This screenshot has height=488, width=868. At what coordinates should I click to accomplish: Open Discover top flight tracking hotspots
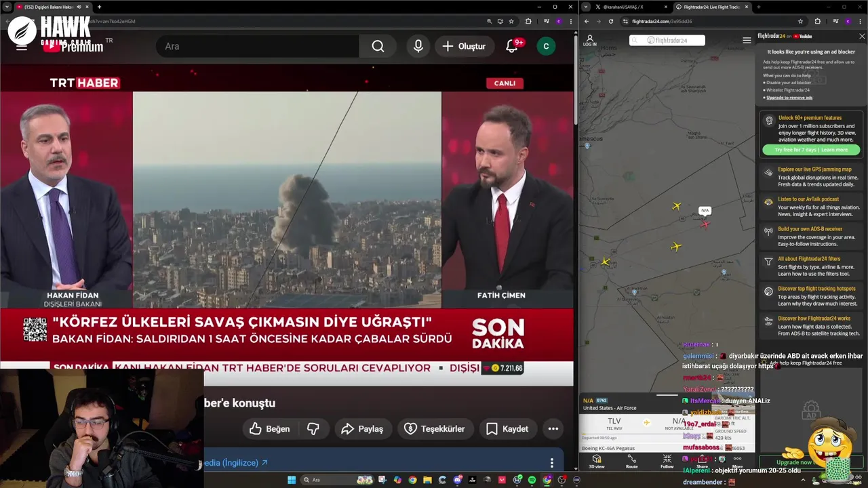tap(811, 296)
